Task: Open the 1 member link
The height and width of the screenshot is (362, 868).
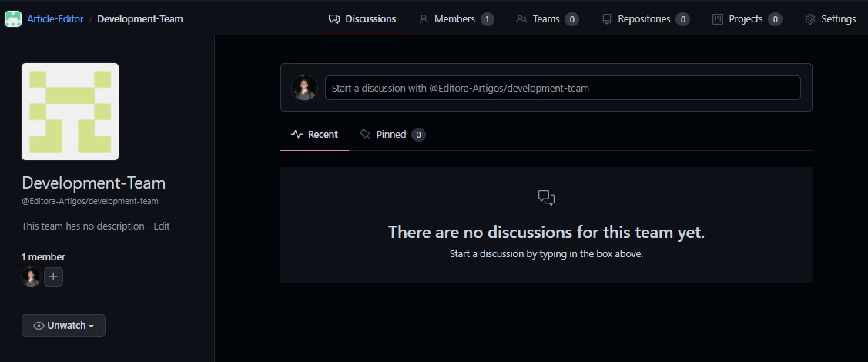Action: pyautogui.click(x=43, y=256)
